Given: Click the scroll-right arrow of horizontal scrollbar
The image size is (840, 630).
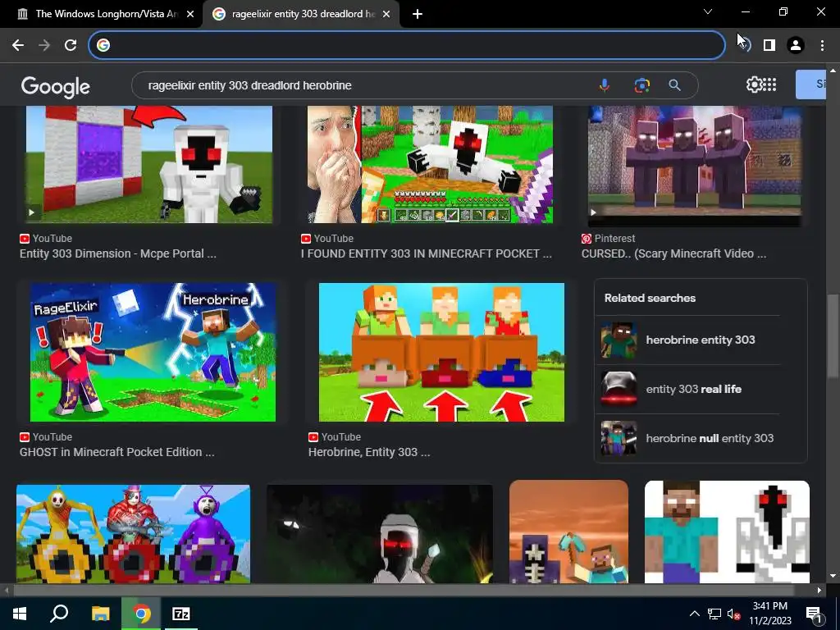Looking at the screenshot, I should [x=819, y=590].
